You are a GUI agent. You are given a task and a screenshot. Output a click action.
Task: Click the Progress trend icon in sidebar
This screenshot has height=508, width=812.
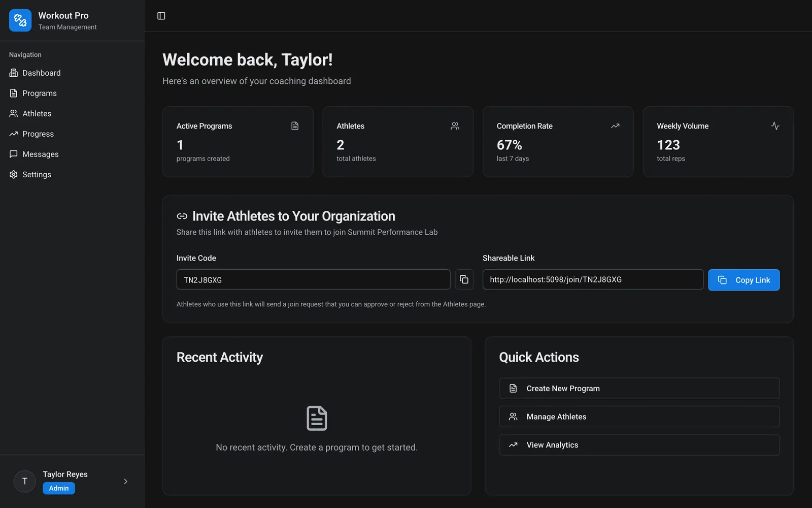pos(14,134)
